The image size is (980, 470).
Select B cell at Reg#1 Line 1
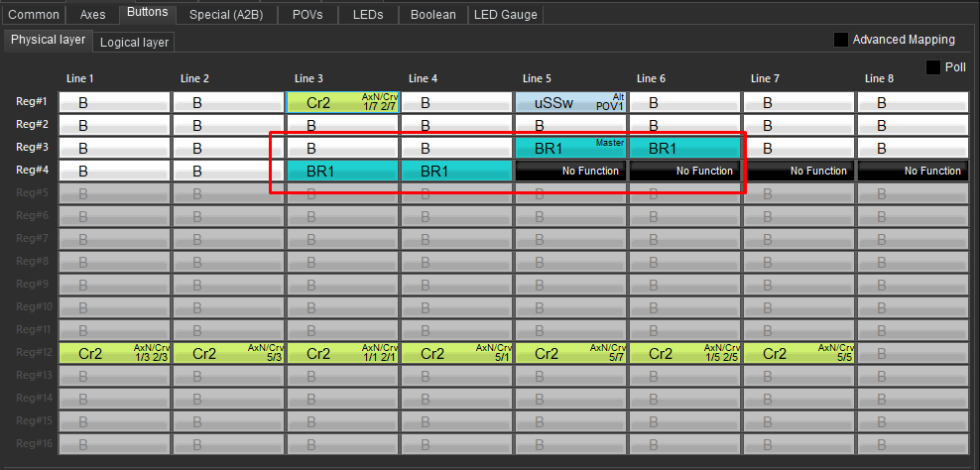click(x=115, y=102)
